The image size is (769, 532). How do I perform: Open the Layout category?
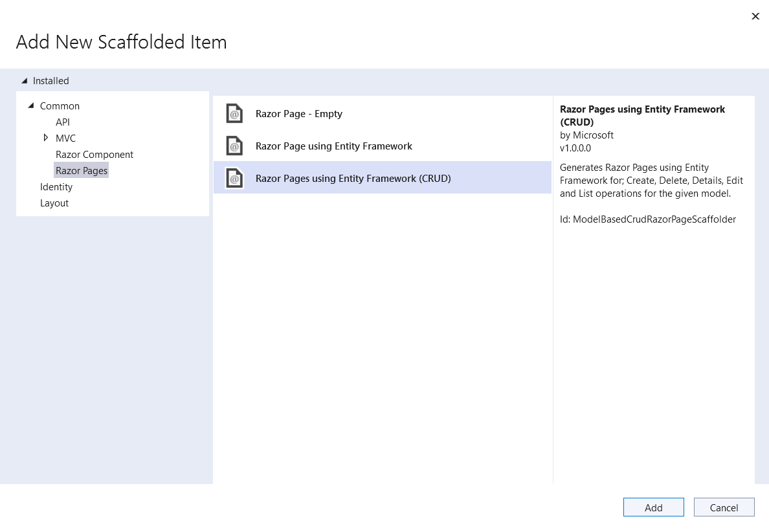(x=54, y=203)
